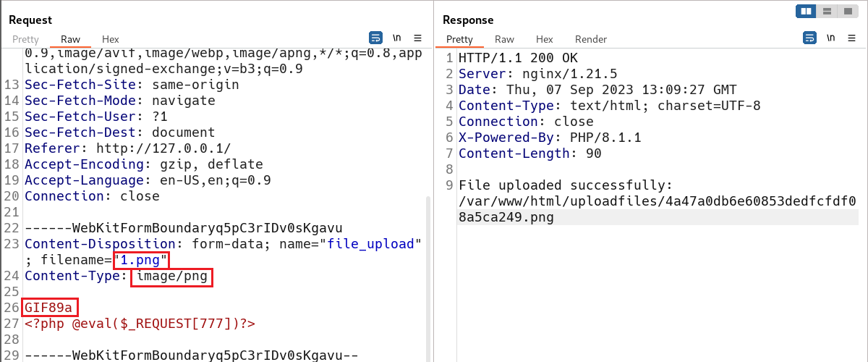Click the Response panel title

point(468,20)
